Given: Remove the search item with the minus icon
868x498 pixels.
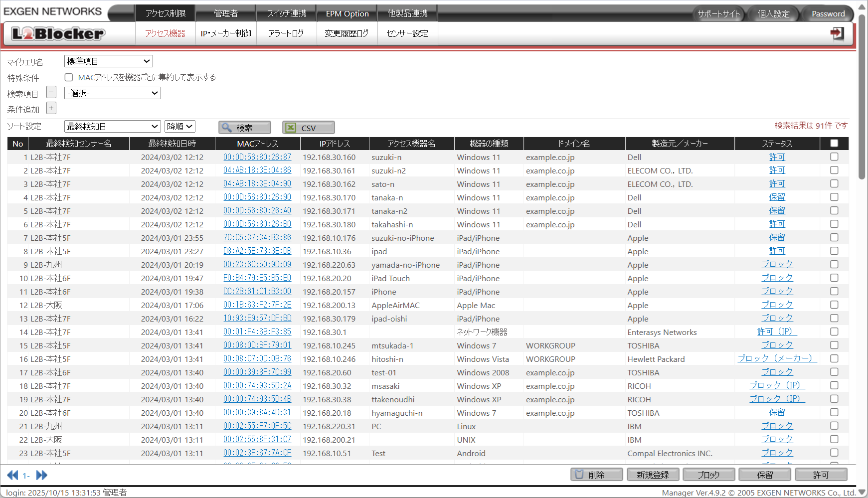Looking at the screenshot, I should pyautogui.click(x=51, y=92).
